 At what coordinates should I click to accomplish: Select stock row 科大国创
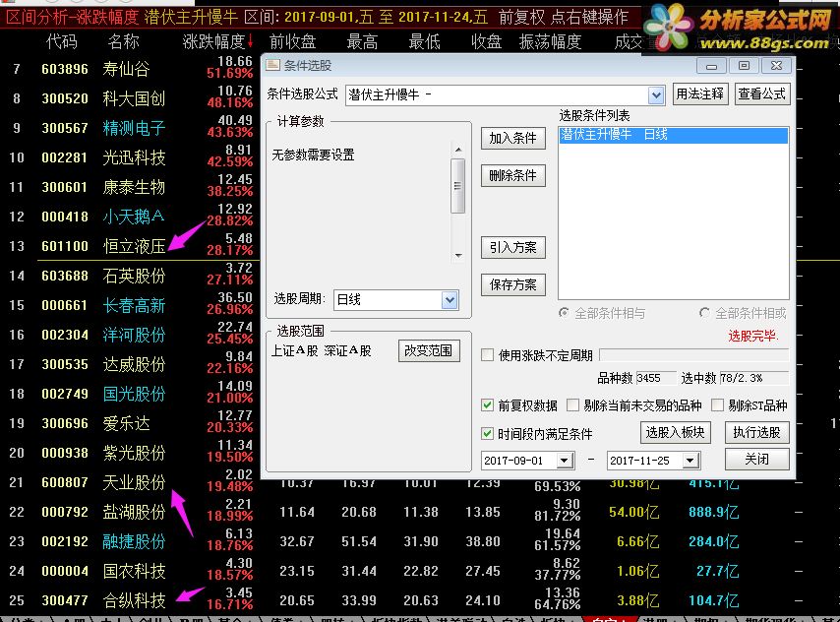pyautogui.click(x=134, y=98)
